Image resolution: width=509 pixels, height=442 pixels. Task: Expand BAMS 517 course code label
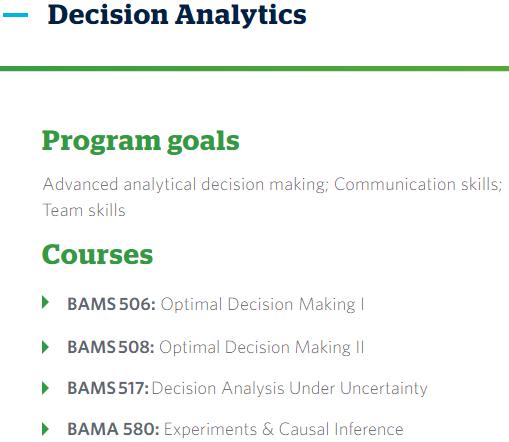coord(108,388)
